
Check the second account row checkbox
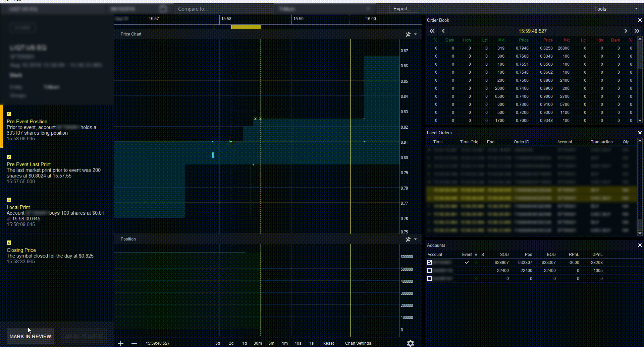pyautogui.click(x=429, y=271)
